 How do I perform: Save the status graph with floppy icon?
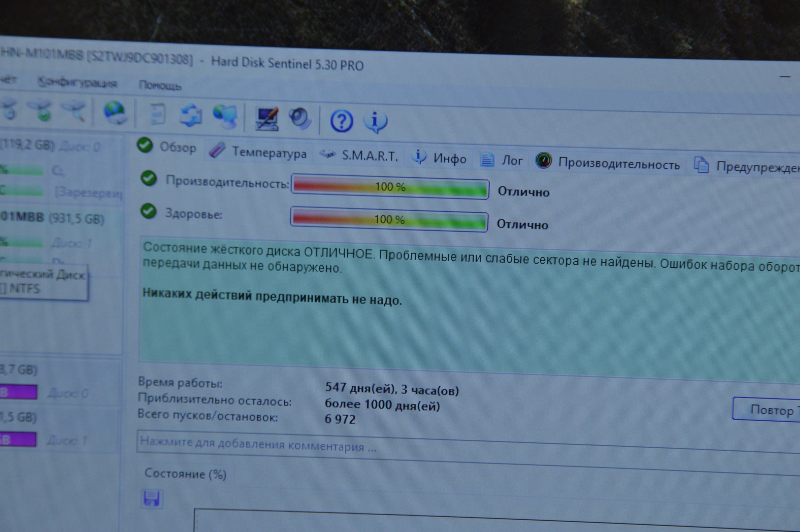pyautogui.click(x=151, y=499)
